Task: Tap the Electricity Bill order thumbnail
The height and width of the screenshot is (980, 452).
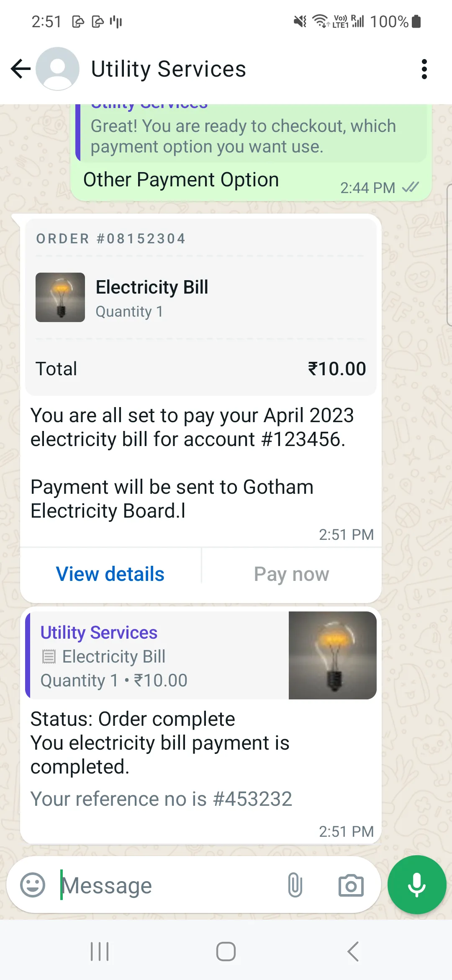Action: click(60, 297)
